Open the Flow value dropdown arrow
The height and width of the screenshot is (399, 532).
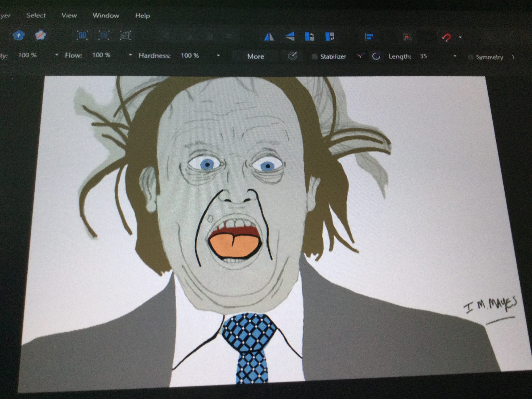[130, 55]
